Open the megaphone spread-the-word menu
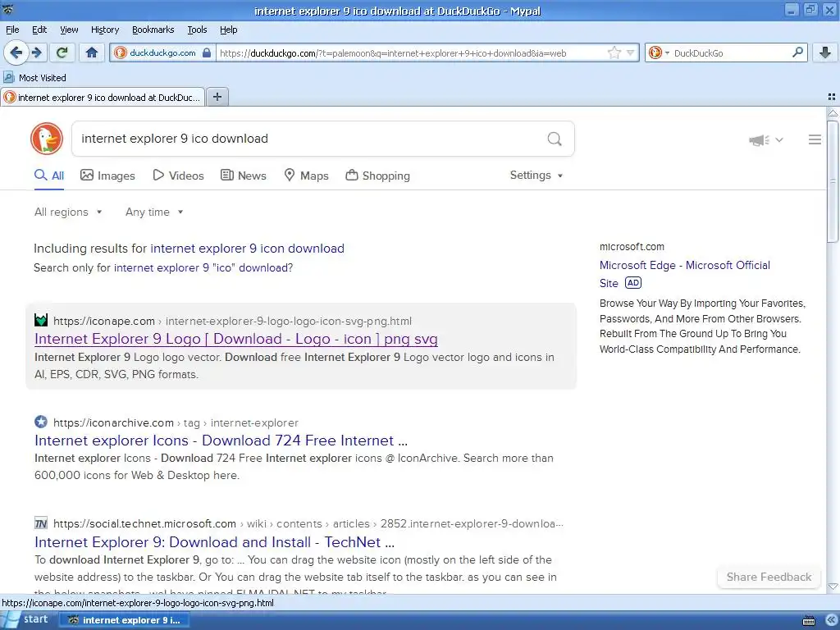840x630 pixels. (x=766, y=139)
